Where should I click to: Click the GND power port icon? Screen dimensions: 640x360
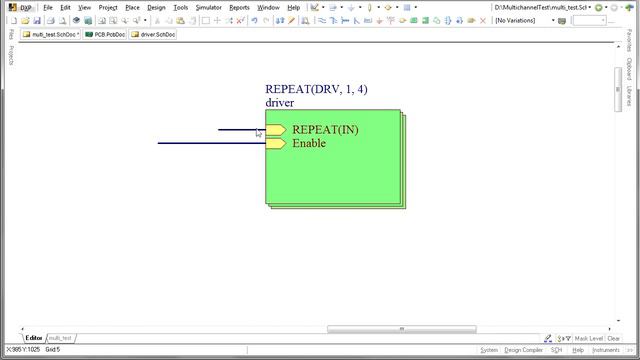[379, 20]
